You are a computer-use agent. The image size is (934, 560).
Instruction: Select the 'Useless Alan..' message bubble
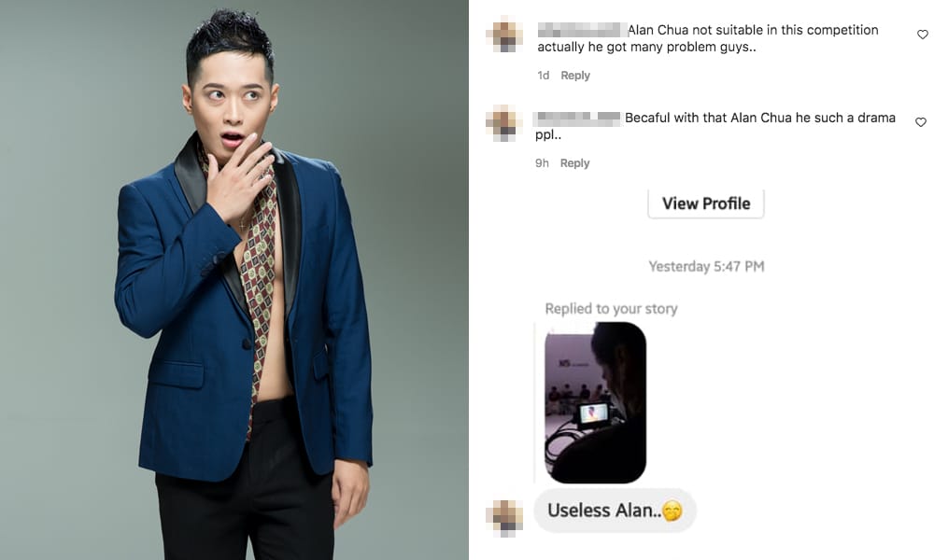[615, 511]
